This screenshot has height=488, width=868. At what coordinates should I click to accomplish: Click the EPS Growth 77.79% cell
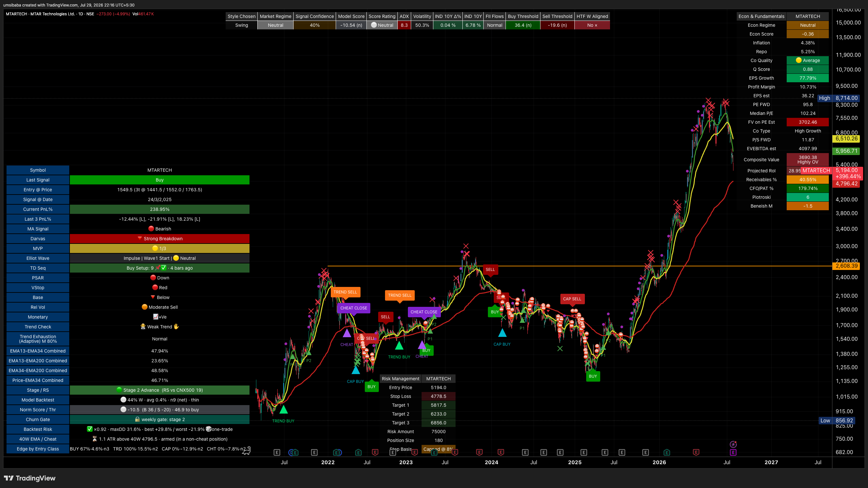(x=808, y=78)
